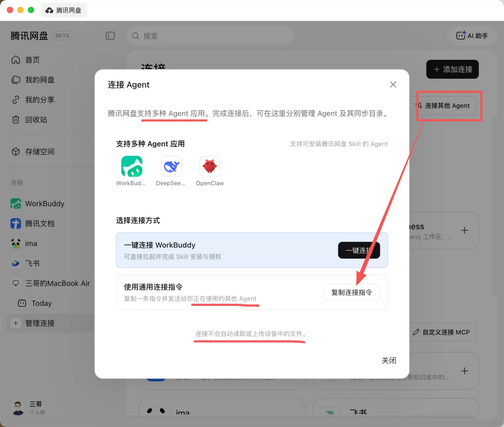Click the link icon beside 我的分享
Screen dimensions: 504x427
click(x=16, y=100)
